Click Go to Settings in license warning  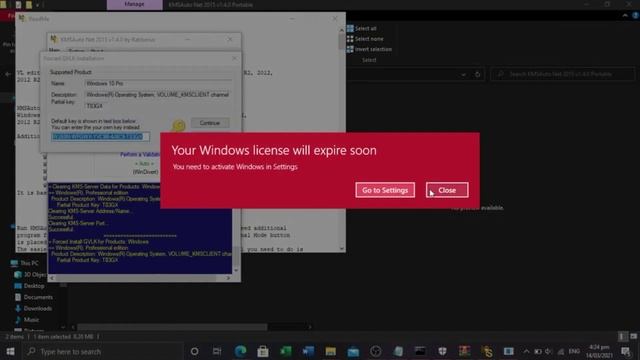pos(385,190)
